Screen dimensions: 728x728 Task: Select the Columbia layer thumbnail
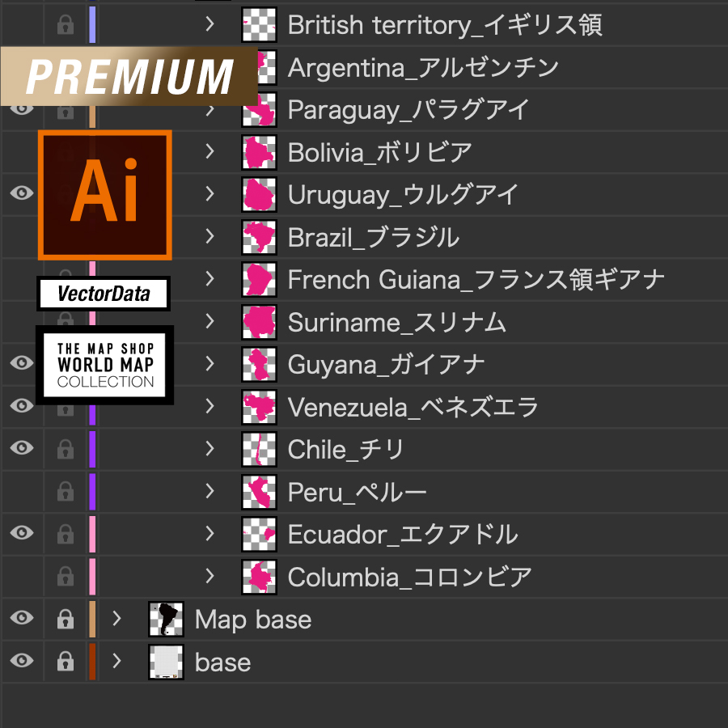point(259,577)
